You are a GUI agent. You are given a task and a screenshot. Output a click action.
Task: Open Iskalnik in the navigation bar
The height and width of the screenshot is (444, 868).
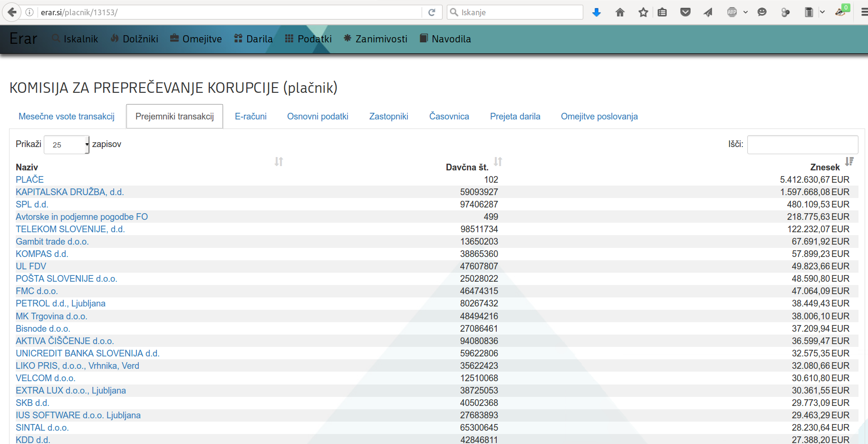pos(75,39)
